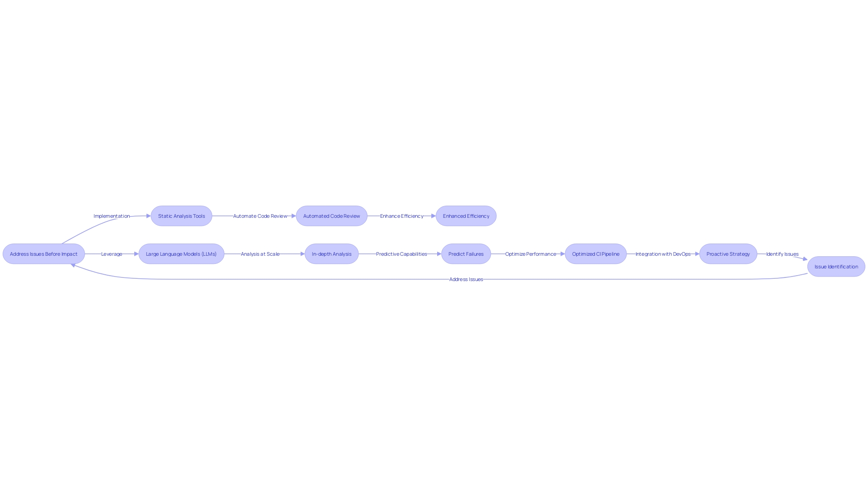The image size is (868, 488).
Task: Select the 'Issue Identification' node
Action: pos(836,266)
